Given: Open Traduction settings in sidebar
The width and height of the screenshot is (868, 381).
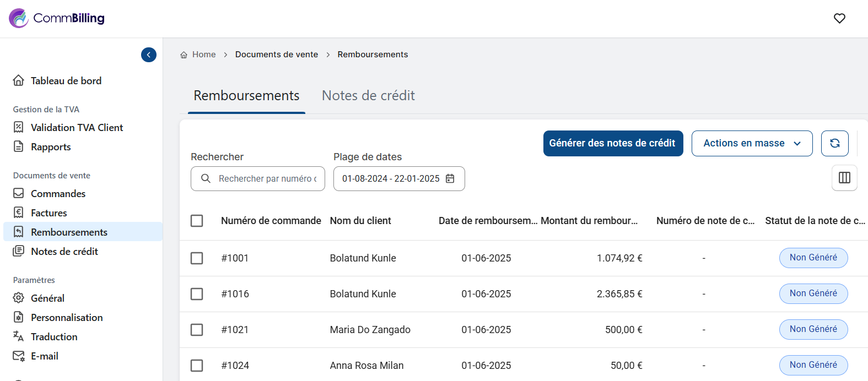Looking at the screenshot, I should point(54,337).
